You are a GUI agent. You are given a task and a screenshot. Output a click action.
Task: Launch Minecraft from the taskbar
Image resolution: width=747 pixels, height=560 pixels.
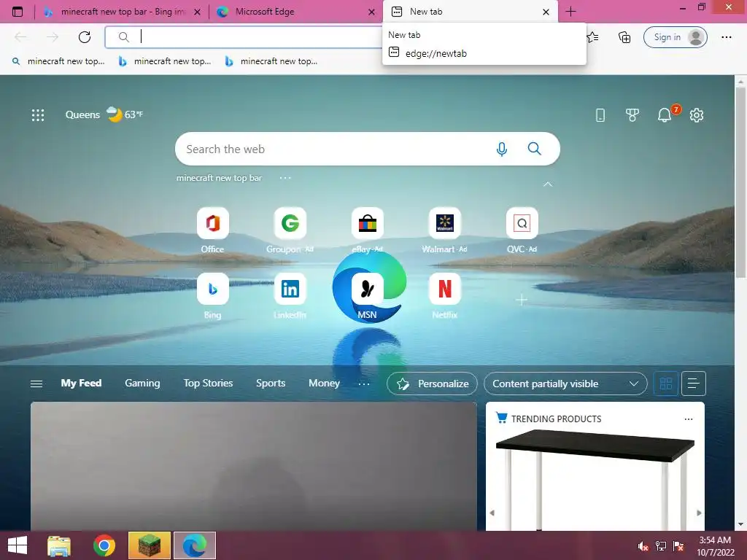click(x=149, y=545)
